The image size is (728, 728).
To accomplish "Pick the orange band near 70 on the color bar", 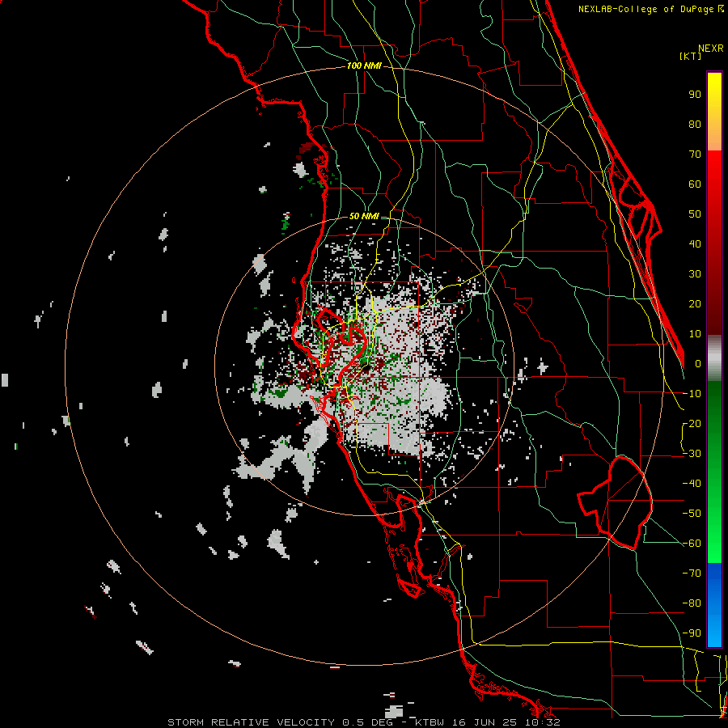I will tap(714, 139).
